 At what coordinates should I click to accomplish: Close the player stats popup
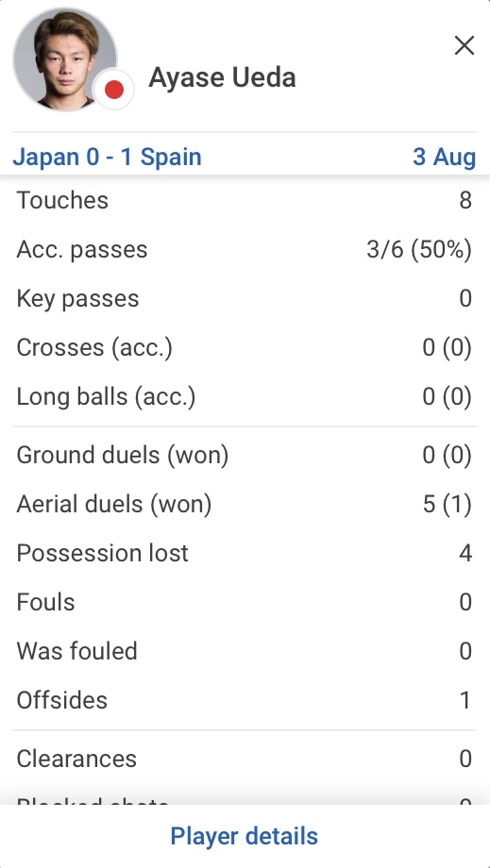point(464,45)
